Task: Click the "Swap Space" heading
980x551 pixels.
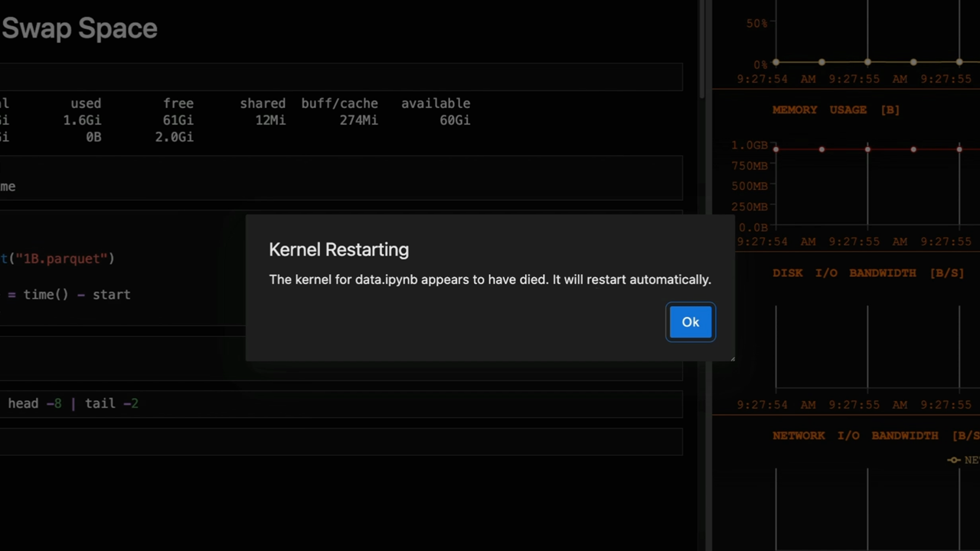Action: [x=80, y=28]
